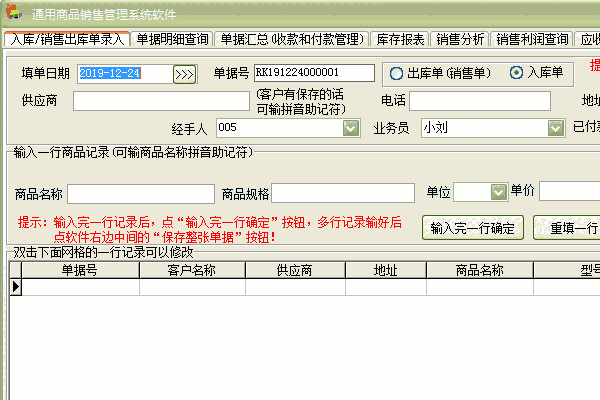Click the 单价 input field

[x=569, y=191]
